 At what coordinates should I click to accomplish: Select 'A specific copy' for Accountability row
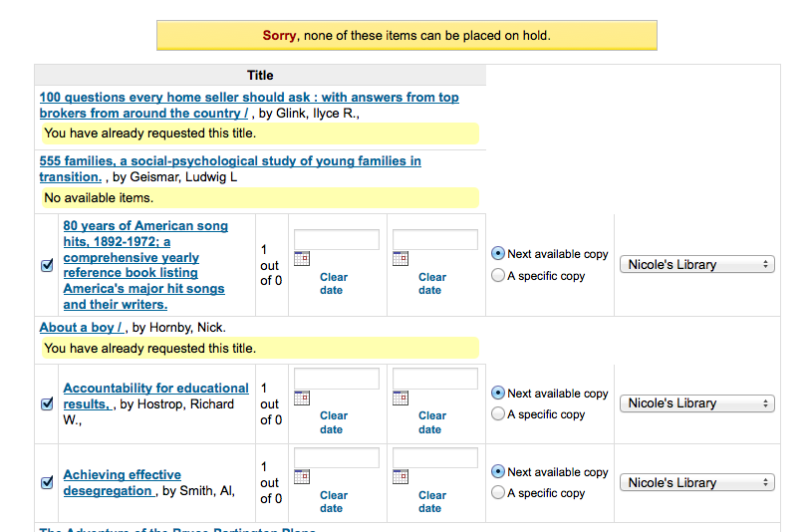(498, 414)
